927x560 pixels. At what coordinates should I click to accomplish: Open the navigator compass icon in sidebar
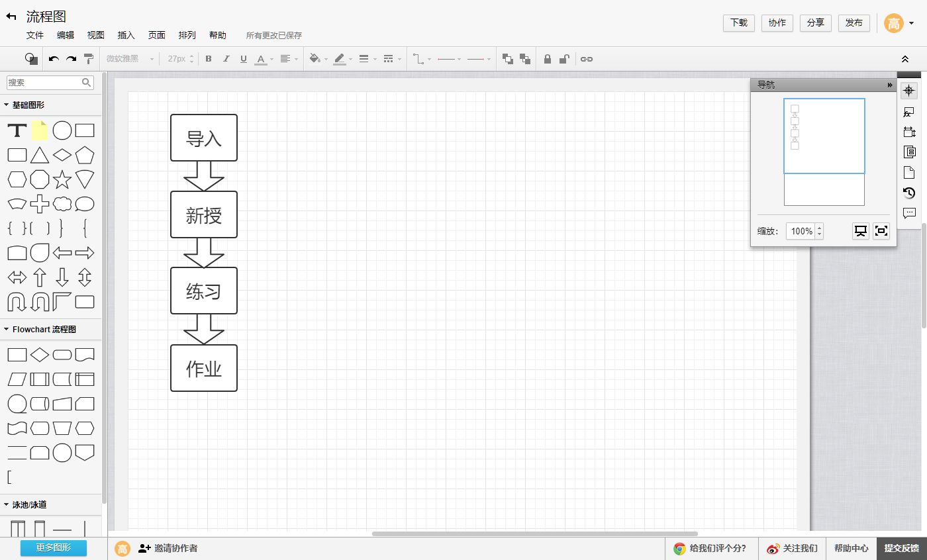[x=909, y=90]
